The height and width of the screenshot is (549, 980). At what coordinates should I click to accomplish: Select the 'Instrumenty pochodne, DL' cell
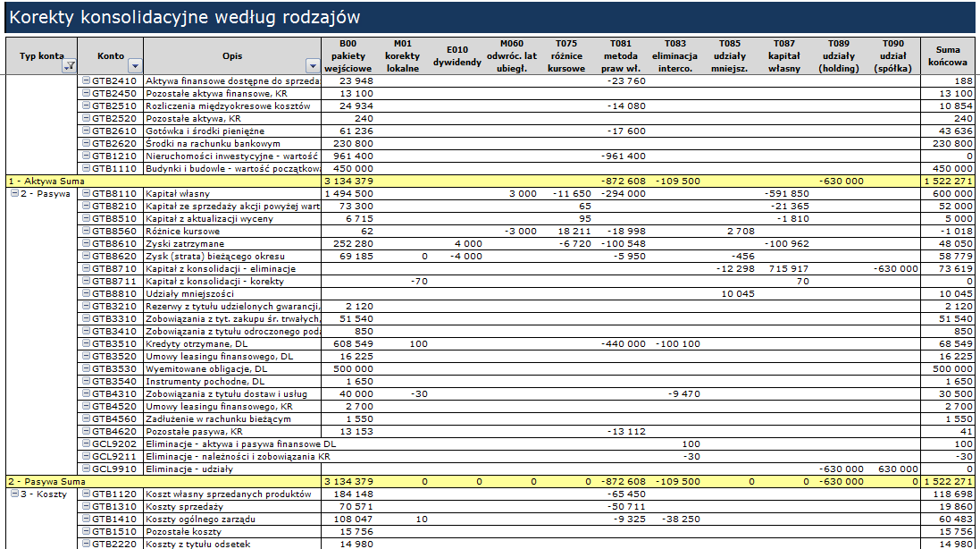click(232, 381)
